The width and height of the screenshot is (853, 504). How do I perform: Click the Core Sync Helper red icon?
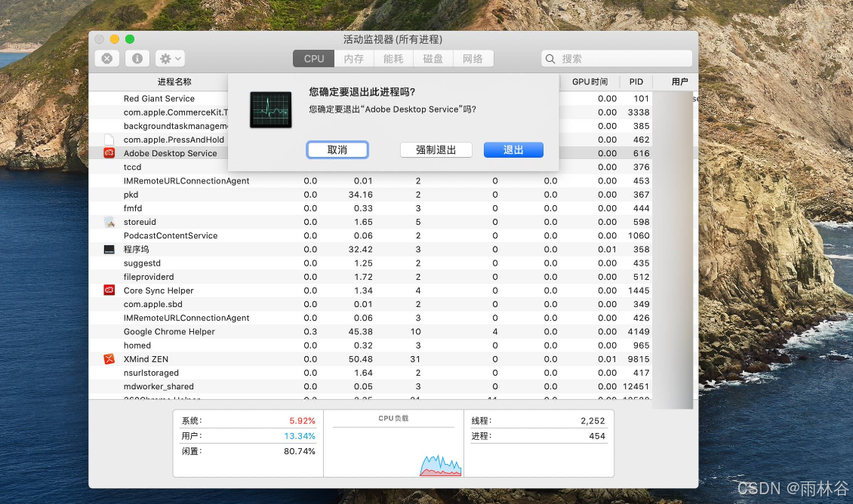click(x=109, y=290)
